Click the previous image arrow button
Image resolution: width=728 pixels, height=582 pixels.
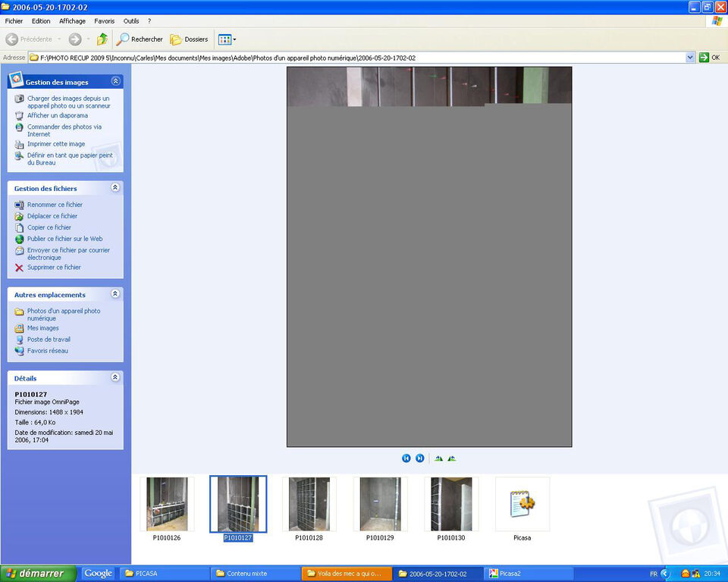406,458
